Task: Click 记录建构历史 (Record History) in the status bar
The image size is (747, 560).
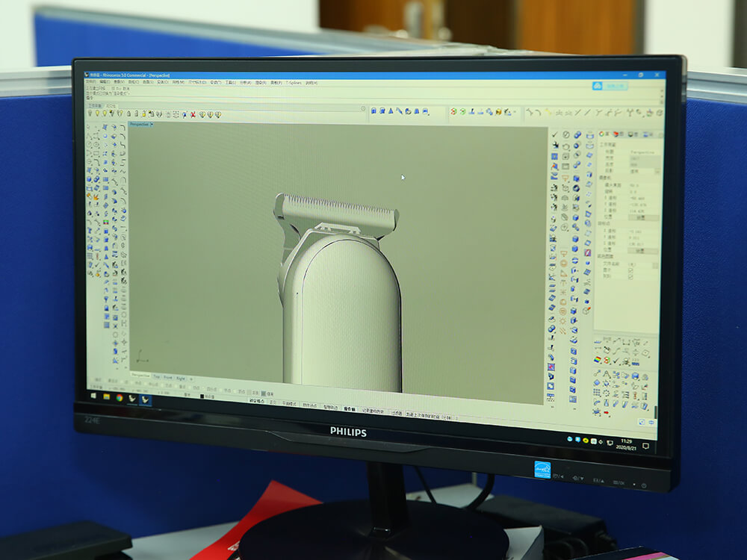Action: coord(373,411)
